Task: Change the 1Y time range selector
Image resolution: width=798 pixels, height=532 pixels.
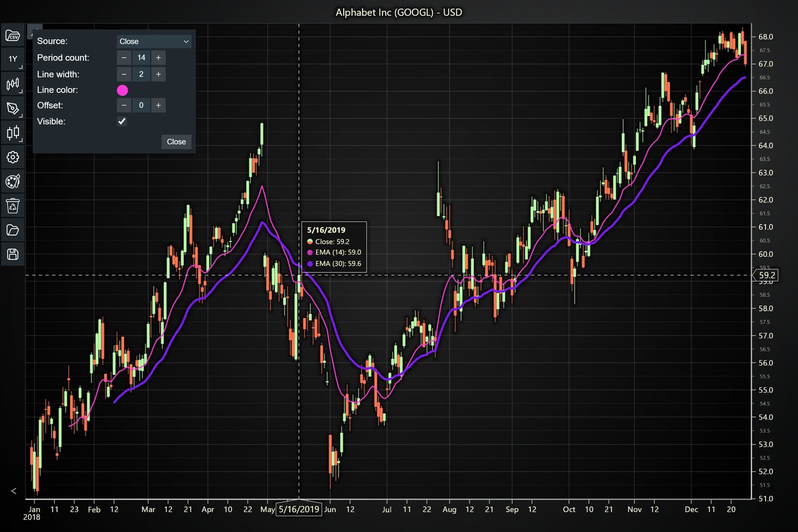Action: point(13,59)
